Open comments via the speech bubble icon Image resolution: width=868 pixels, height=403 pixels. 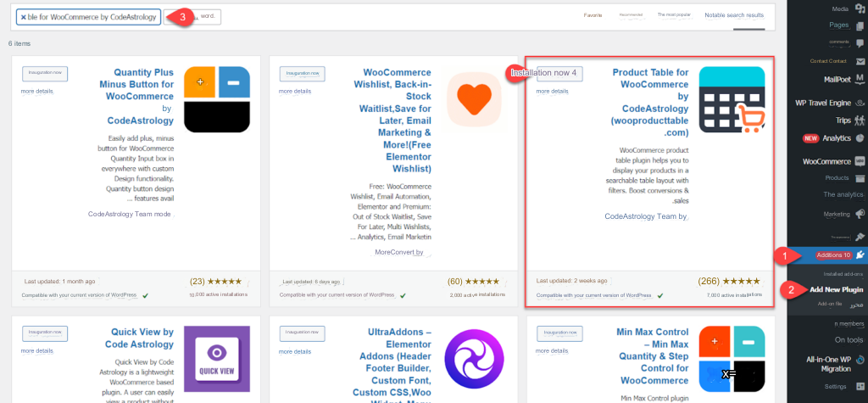(x=860, y=42)
